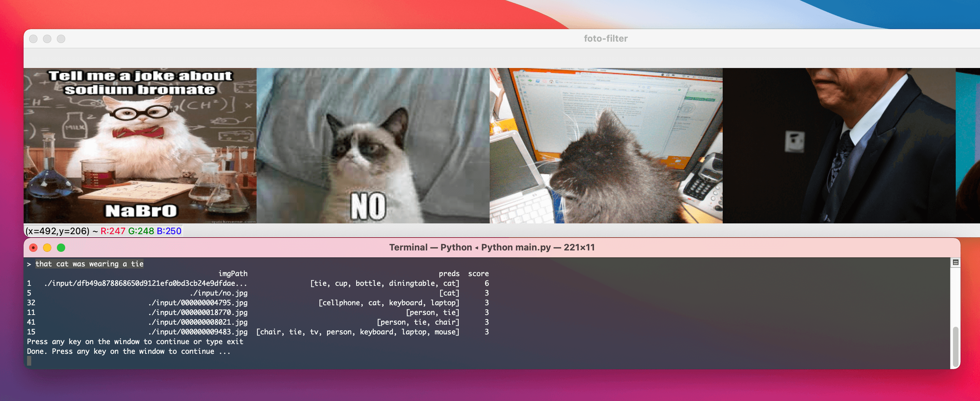Click the grumpy cat NO image
Screen dimensions: 980x401
[x=373, y=145]
